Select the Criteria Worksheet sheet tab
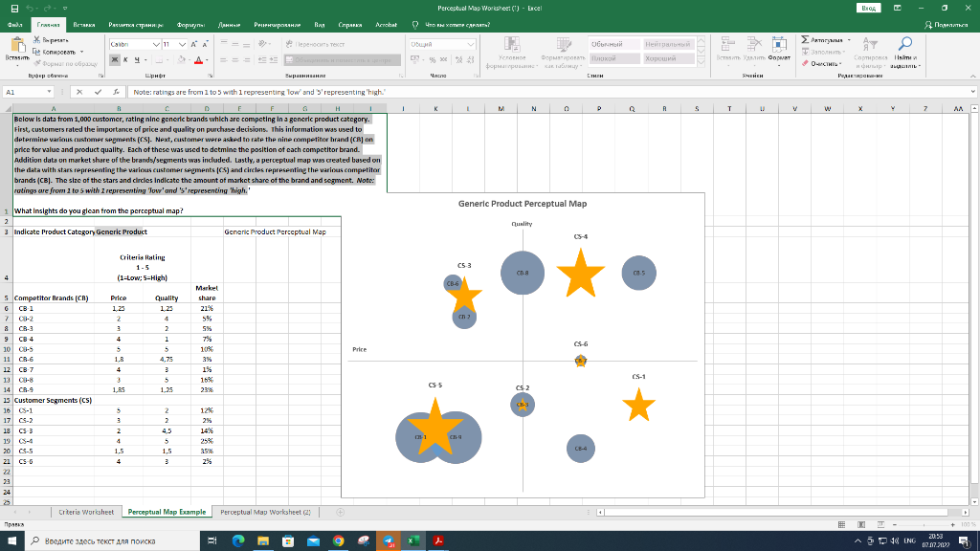 pyautogui.click(x=86, y=512)
